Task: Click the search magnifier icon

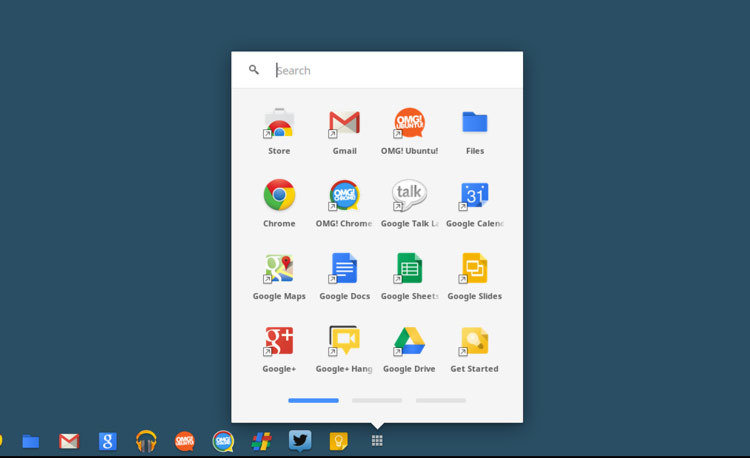Action: (x=254, y=70)
